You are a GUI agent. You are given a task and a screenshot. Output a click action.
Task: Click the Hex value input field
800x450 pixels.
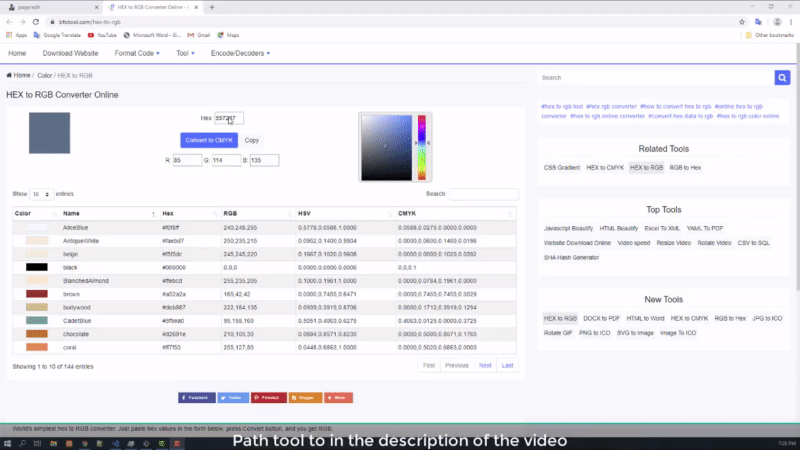[x=229, y=118]
